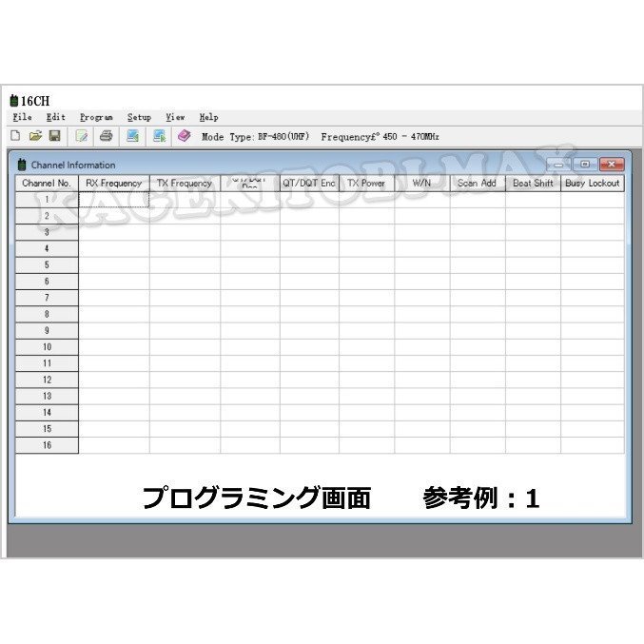Select channel row header 2
The height and width of the screenshot is (644, 644).
(47, 216)
